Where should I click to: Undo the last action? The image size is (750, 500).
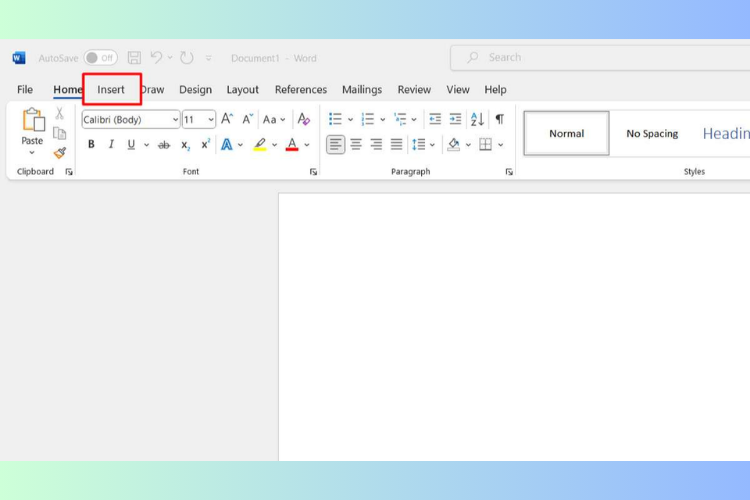(156, 58)
